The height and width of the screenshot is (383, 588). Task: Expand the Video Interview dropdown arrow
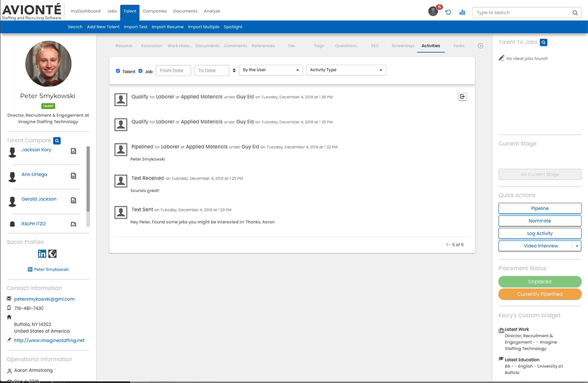click(x=577, y=246)
